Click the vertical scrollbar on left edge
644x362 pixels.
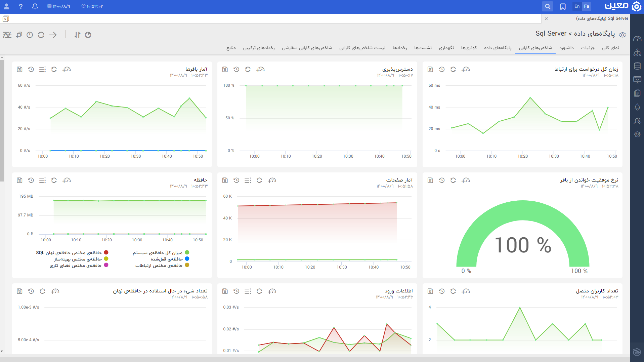coord(2,121)
